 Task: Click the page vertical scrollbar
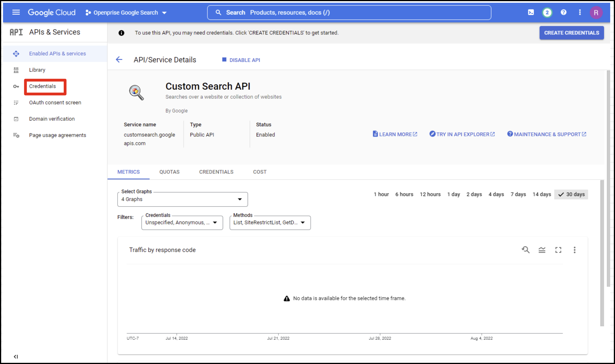click(x=608, y=178)
